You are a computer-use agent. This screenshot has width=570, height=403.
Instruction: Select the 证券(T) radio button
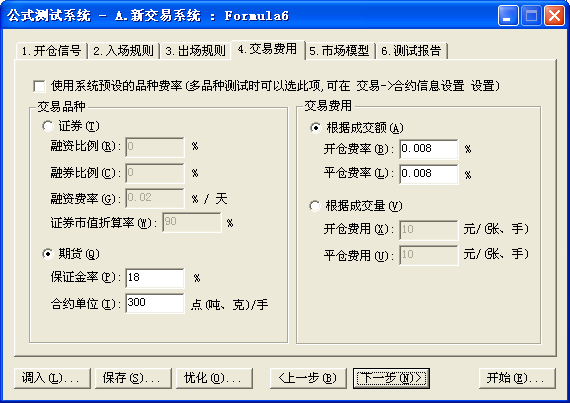point(48,126)
